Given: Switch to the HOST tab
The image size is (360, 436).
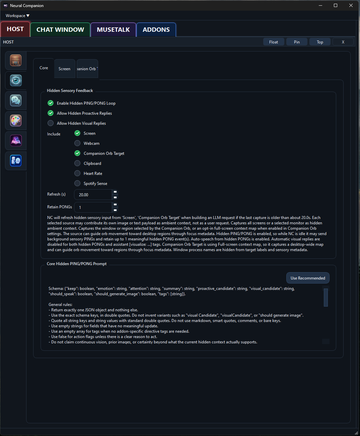Looking at the screenshot, I should tap(15, 29).
